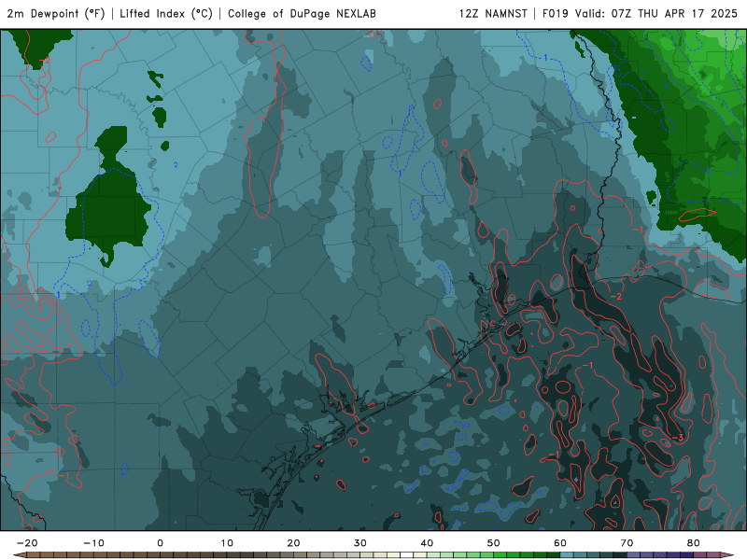747x560 pixels.
Task: Click the 20 label on the color scale
Action: pos(293,543)
